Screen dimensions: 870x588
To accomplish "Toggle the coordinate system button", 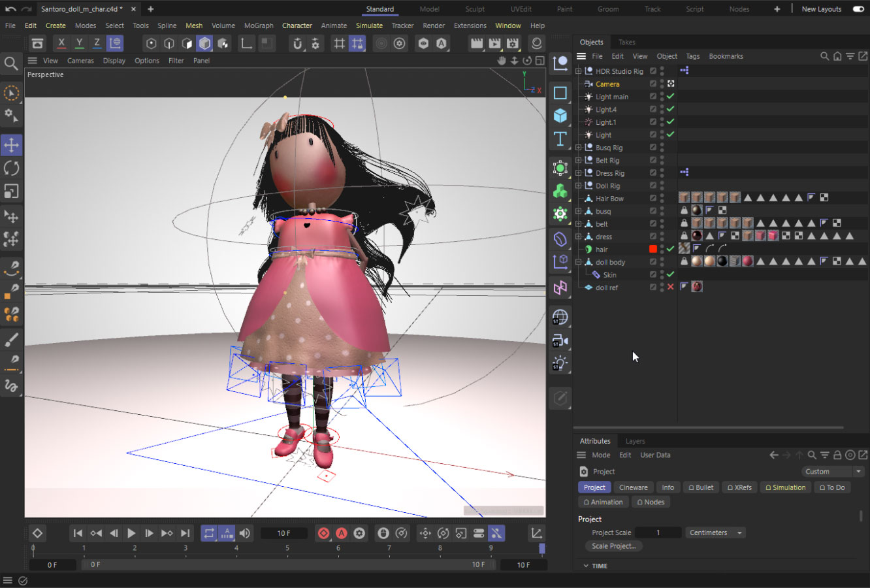I will [x=115, y=43].
